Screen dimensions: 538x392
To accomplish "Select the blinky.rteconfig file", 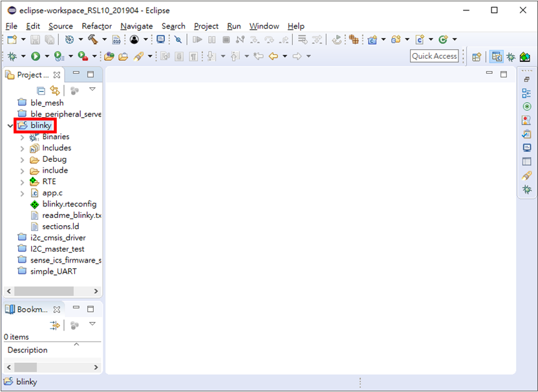I will pos(69,204).
